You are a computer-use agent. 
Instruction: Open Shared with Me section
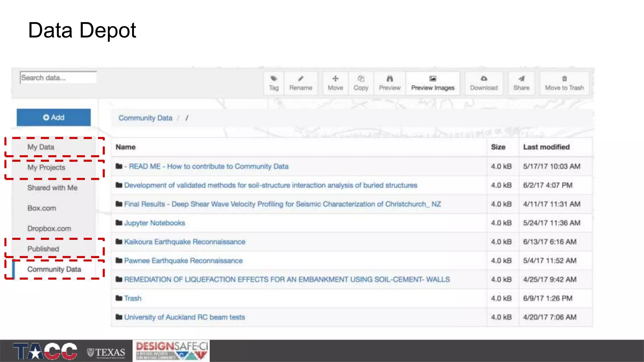pyautogui.click(x=52, y=188)
